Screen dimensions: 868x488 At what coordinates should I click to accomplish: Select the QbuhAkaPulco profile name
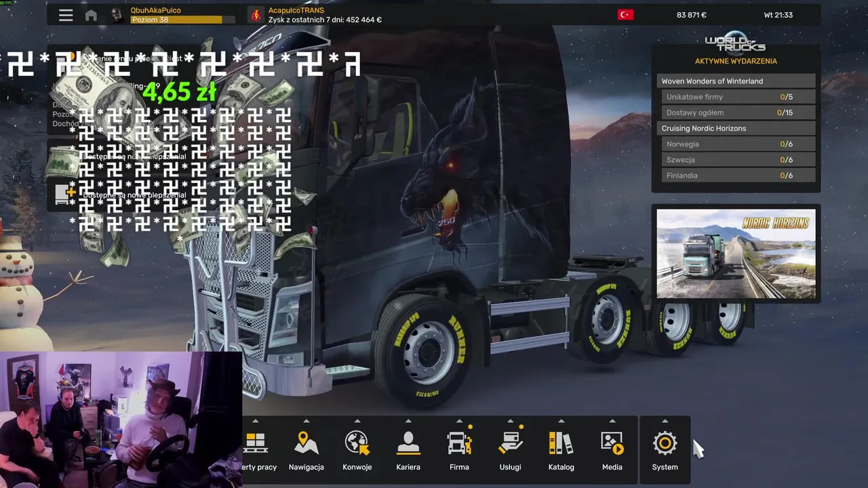[x=155, y=10]
